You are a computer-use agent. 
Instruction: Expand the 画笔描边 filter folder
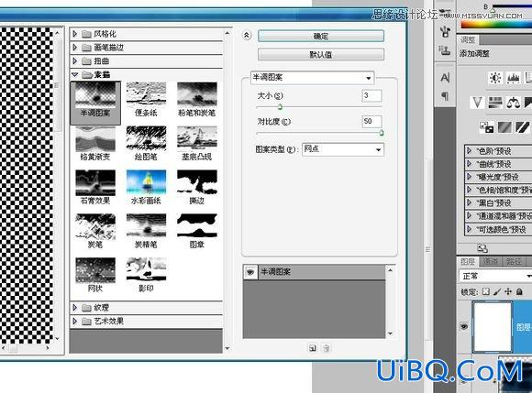(75, 48)
